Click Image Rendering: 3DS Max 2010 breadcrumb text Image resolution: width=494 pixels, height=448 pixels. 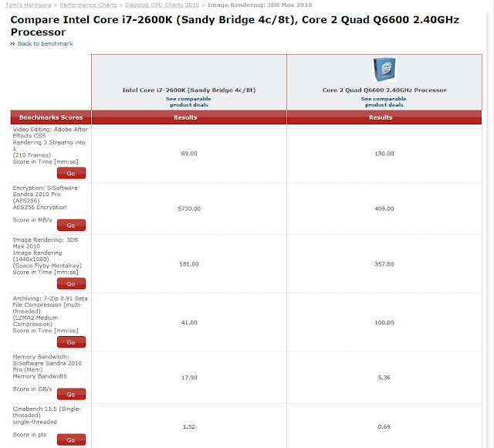259,5
